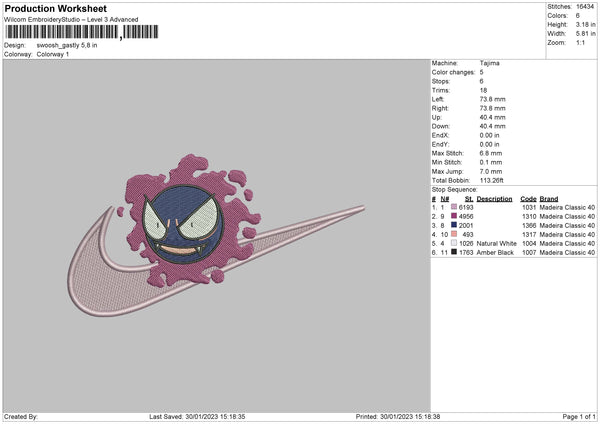
Task: Click the salmon swatch for code 1317
Action: tap(454, 234)
